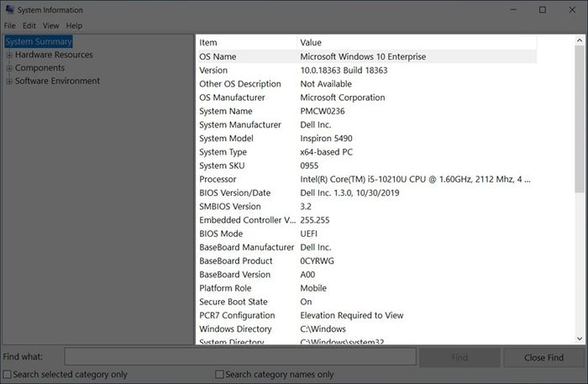Viewport: 588px width, 384px height.
Task: Select the System Type row
Action: pos(366,152)
